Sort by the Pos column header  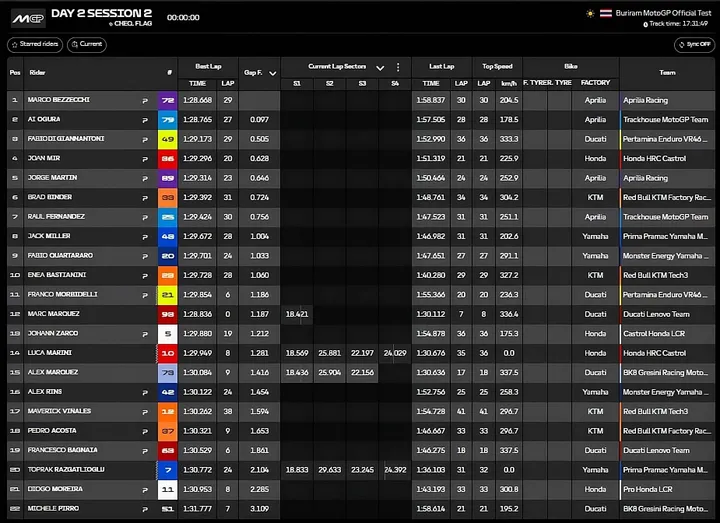(15, 73)
